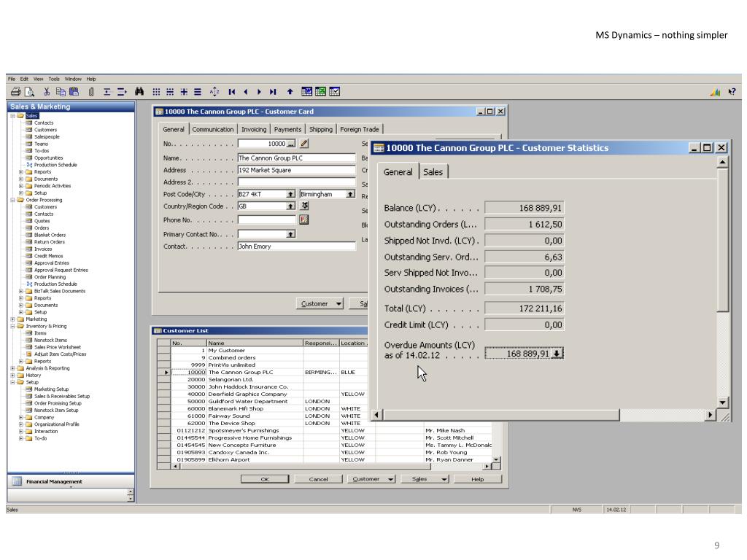Open the File menu

[12, 79]
